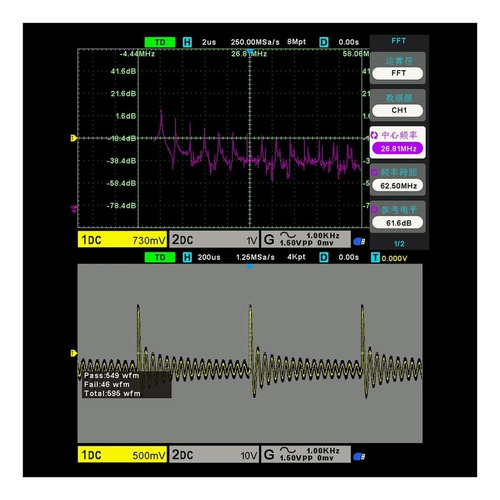Select the 频率跨距 62.50MHz span setting
Viewport: 500px width, 500px height.
coord(398,180)
